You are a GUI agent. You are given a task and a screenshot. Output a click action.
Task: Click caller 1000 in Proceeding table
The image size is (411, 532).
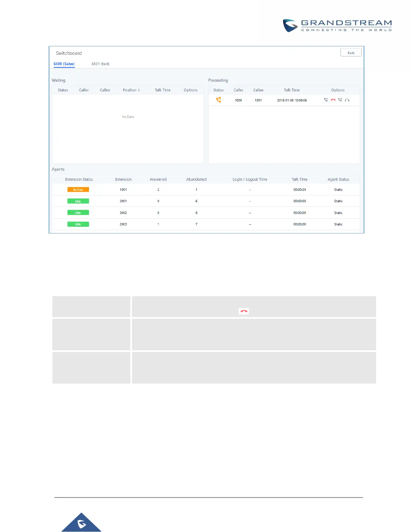(x=238, y=100)
